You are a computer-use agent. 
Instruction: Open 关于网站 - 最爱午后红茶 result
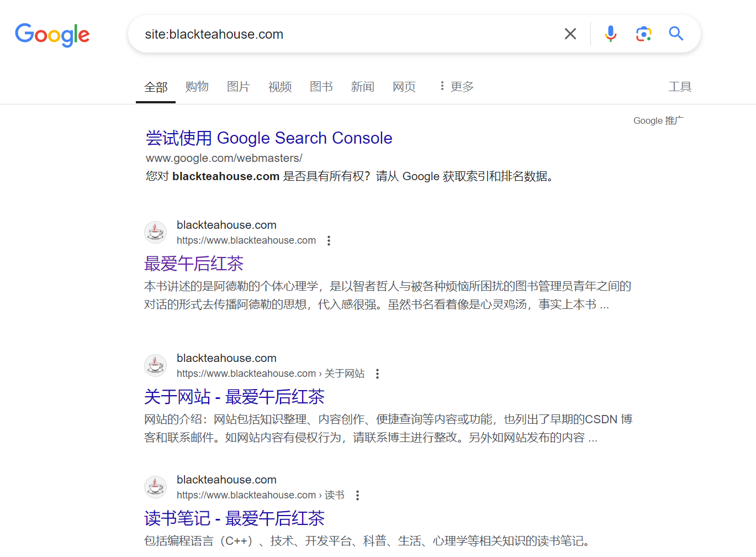click(234, 397)
